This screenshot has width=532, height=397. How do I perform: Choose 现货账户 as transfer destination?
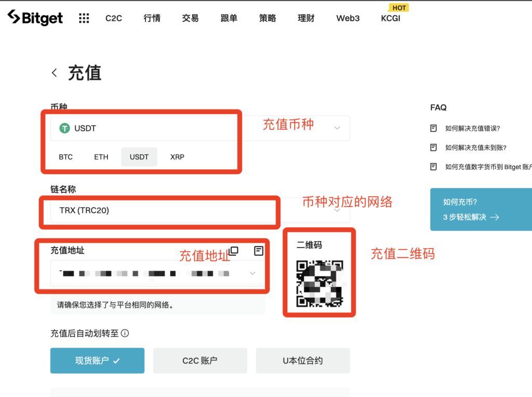pyautogui.click(x=97, y=360)
